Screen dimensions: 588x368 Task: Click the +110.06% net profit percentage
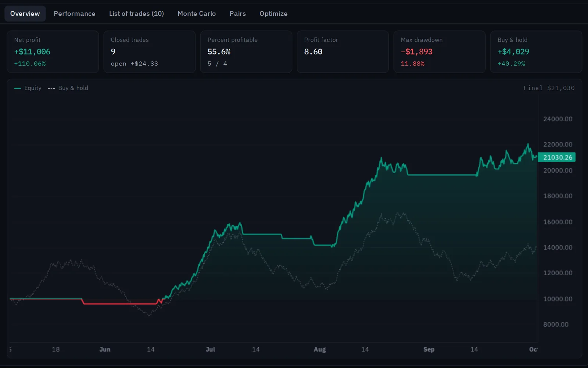[30, 64]
